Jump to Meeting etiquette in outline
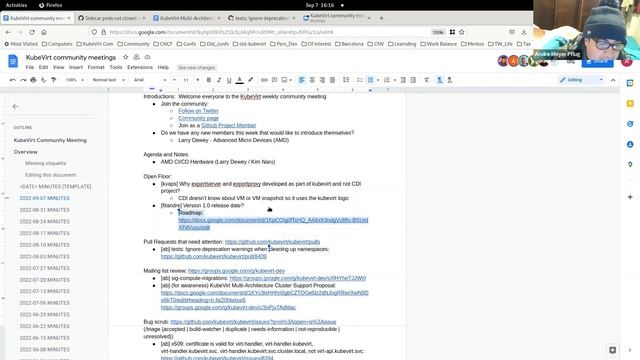Image resolution: width=640 pixels, height=360 pixels. coord(45,163)
